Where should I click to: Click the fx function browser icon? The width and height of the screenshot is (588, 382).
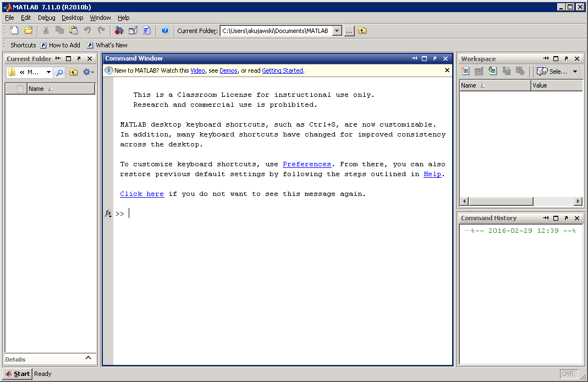[x=108, y=214]
